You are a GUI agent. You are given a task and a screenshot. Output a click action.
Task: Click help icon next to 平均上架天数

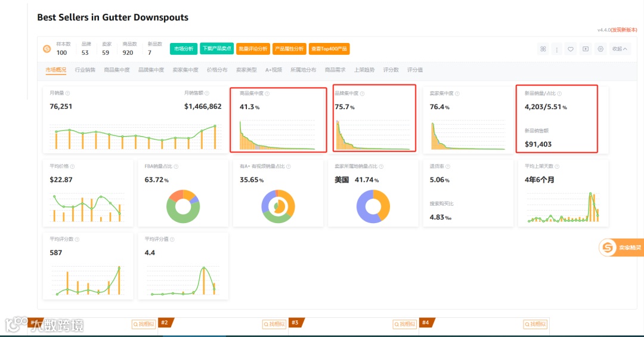(x=557, y=166)
